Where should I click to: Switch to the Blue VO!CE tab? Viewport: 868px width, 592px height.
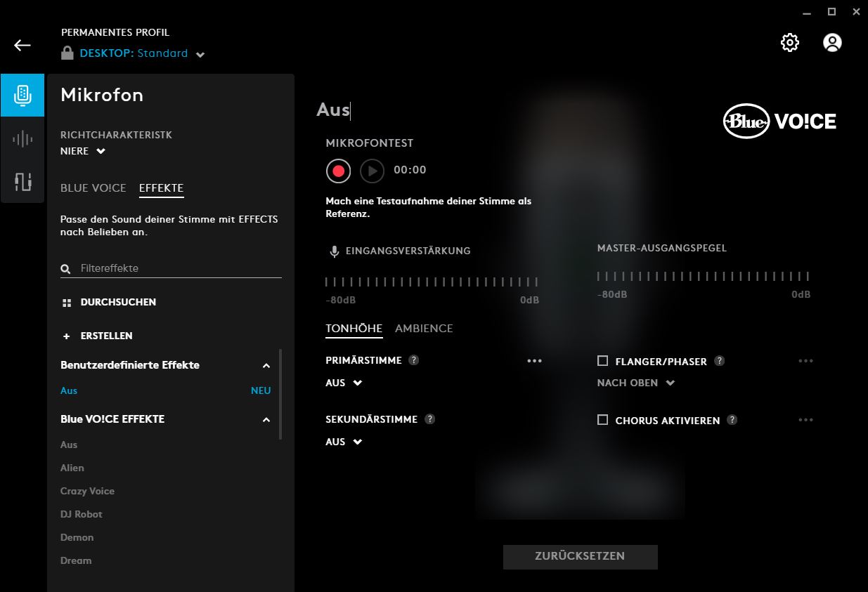click(x=93, y=188)
